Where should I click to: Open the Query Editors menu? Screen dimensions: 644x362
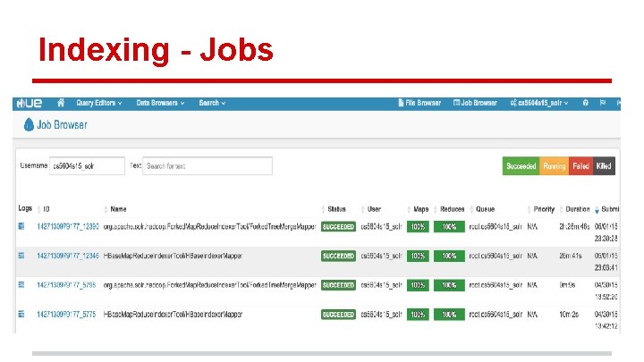tap(99, 103)
